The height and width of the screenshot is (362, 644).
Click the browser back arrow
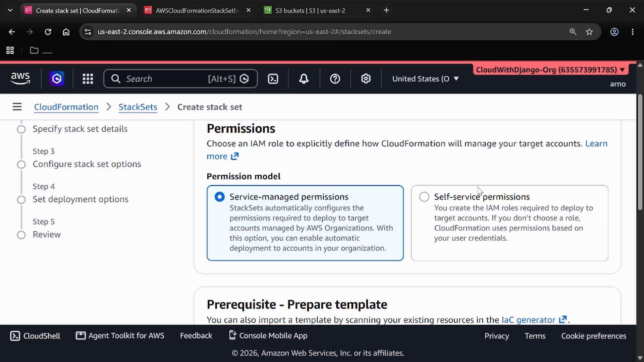point(12,32)
